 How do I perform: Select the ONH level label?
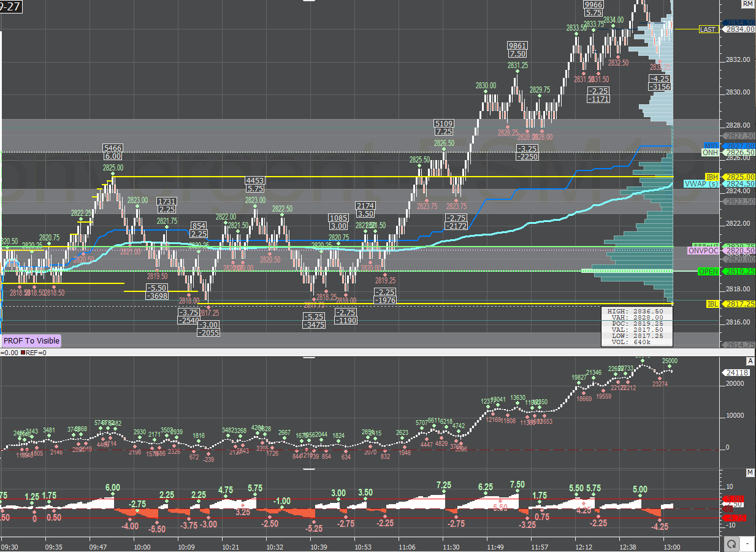711,152
